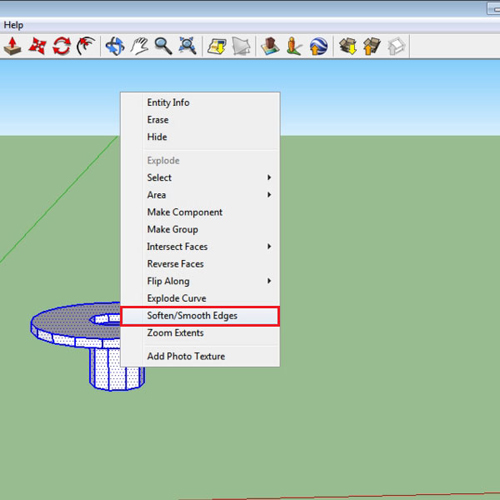Click the Zoom Extents toolbar icon
Image resolution: width=500 pixels, height=500 pixels.
tap(187, 46)
